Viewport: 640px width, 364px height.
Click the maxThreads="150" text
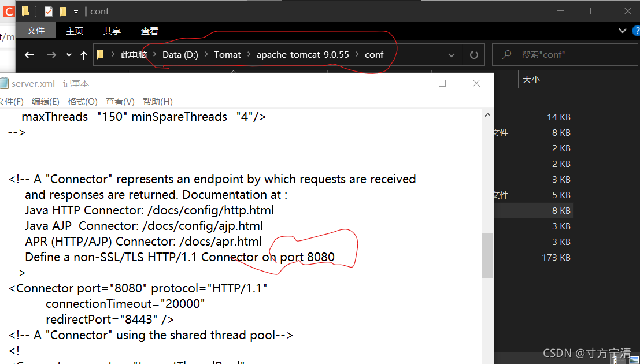pos(74,117)
